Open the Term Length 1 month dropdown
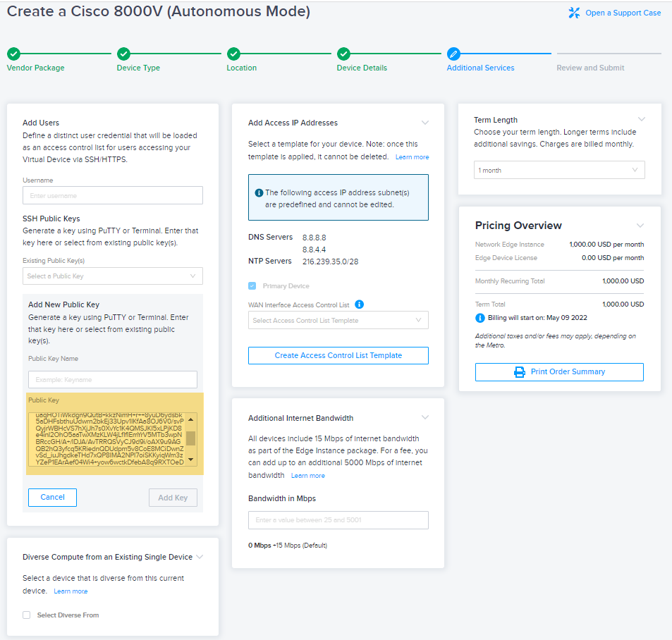The width and height of the screenshot is (672, 640). (x=559, y=170)
